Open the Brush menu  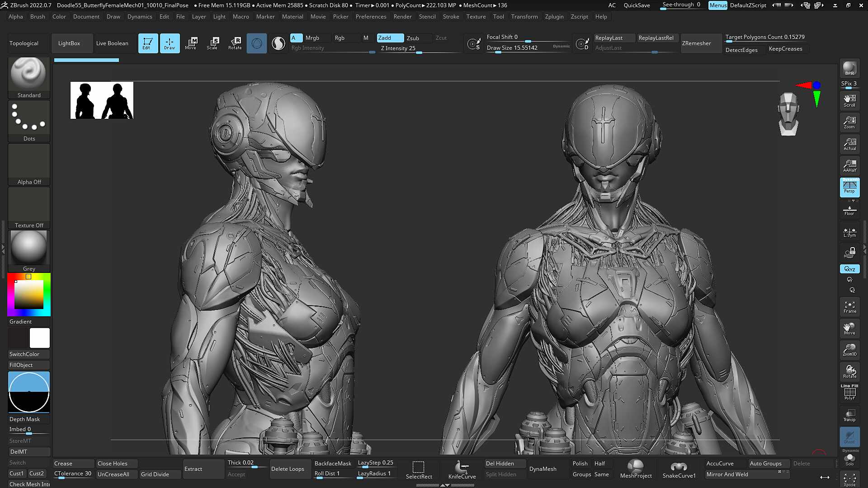pyautogui.click(x=38, y=17)
